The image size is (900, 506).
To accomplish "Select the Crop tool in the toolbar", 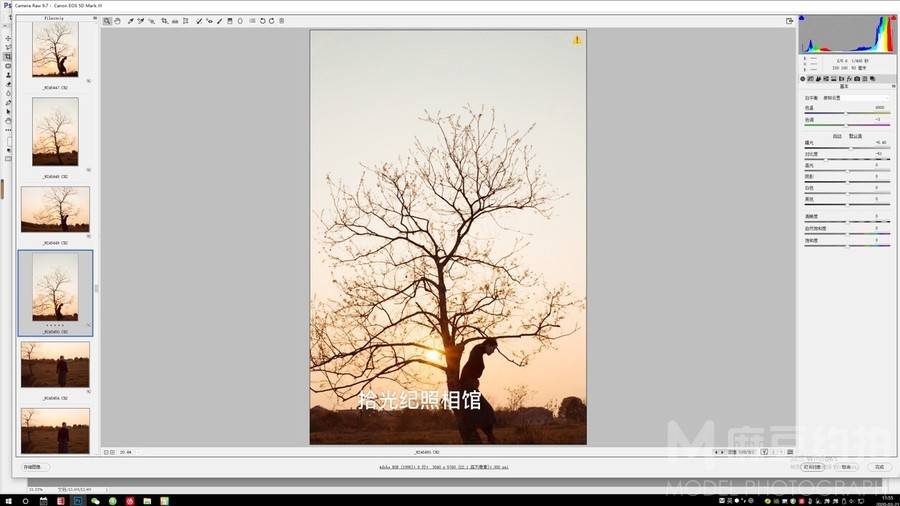I will coord(164,20).
